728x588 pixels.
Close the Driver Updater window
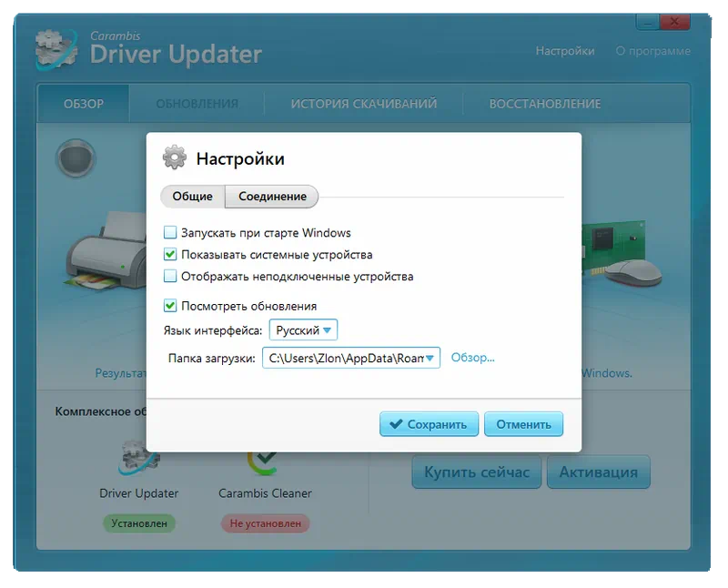[674, 22]
